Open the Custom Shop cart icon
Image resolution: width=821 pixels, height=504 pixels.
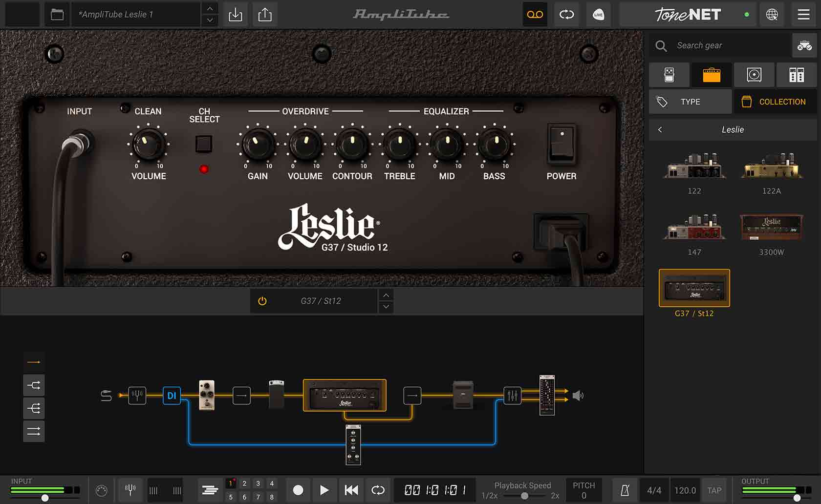[804, 45]
